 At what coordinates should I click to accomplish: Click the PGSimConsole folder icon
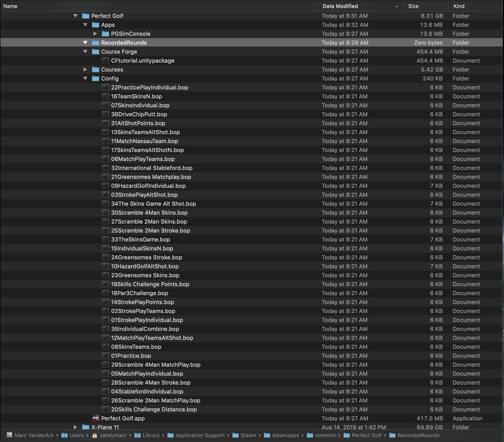click(106, 34)
